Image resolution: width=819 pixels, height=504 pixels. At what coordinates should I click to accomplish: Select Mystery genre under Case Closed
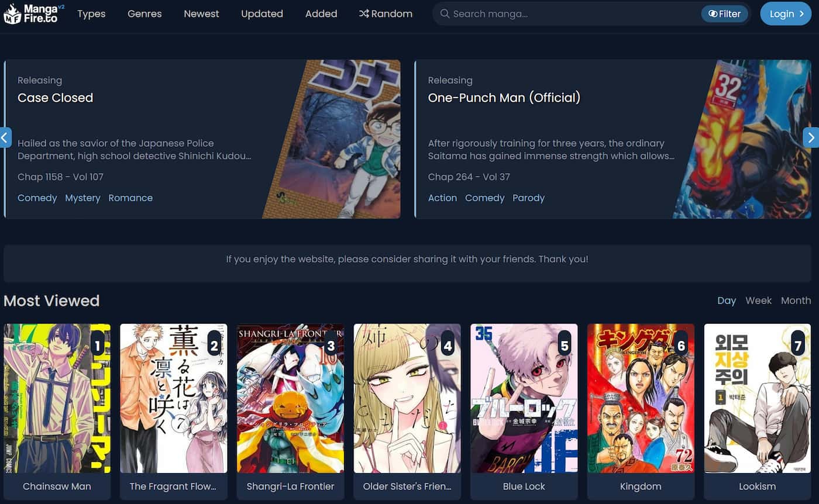(82, 198)
